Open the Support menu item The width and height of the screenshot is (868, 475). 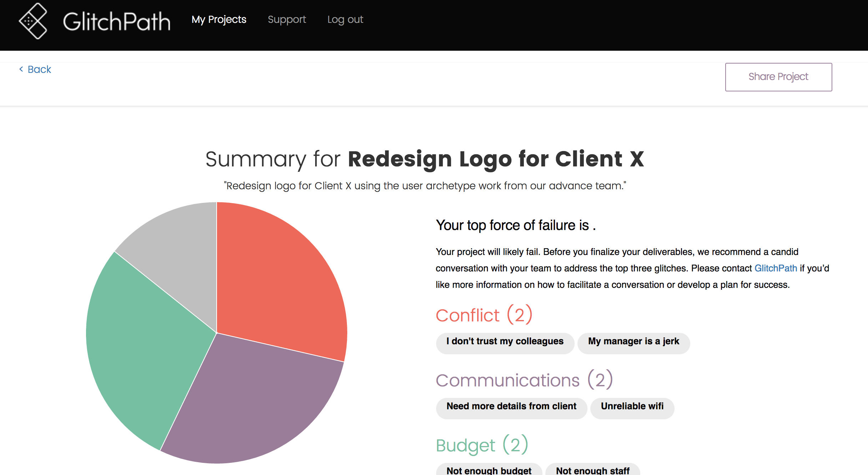click(287, 19)
